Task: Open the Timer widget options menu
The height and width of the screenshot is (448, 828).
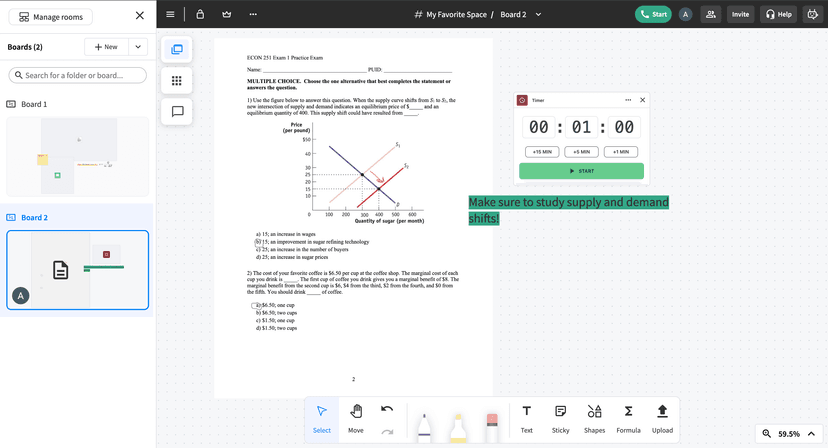Action: tap(628, 100)
